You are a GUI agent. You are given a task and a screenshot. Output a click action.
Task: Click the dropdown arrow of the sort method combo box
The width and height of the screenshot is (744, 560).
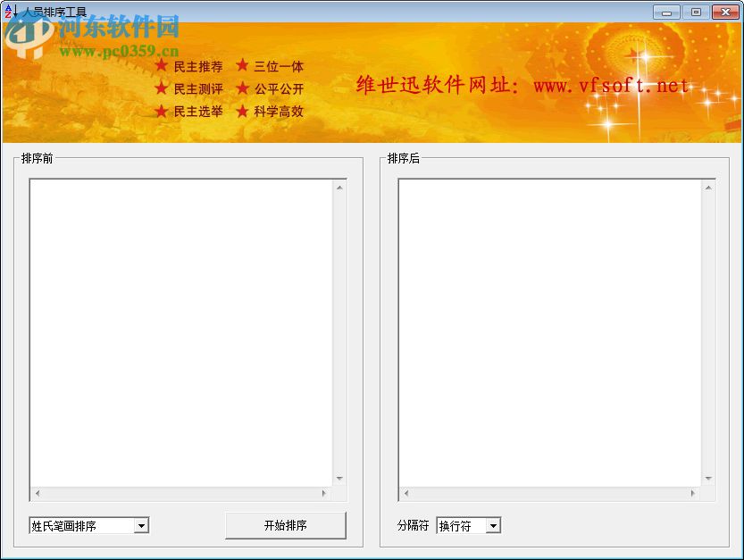coord(143,525)
